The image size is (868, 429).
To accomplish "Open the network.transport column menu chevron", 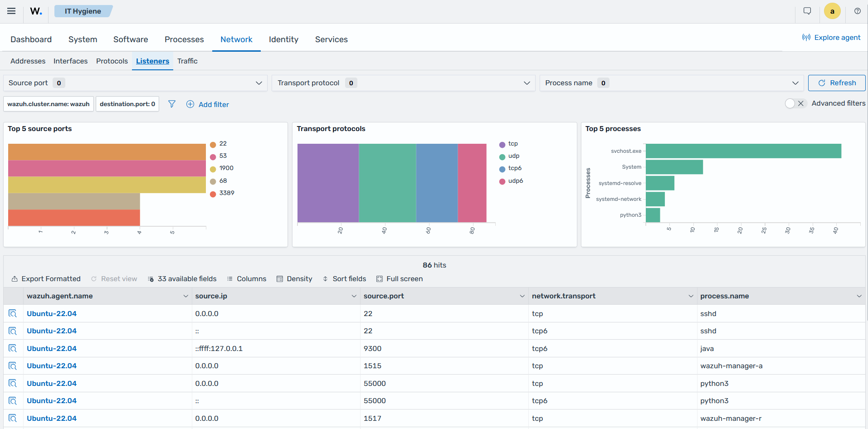I will [691, 296].
